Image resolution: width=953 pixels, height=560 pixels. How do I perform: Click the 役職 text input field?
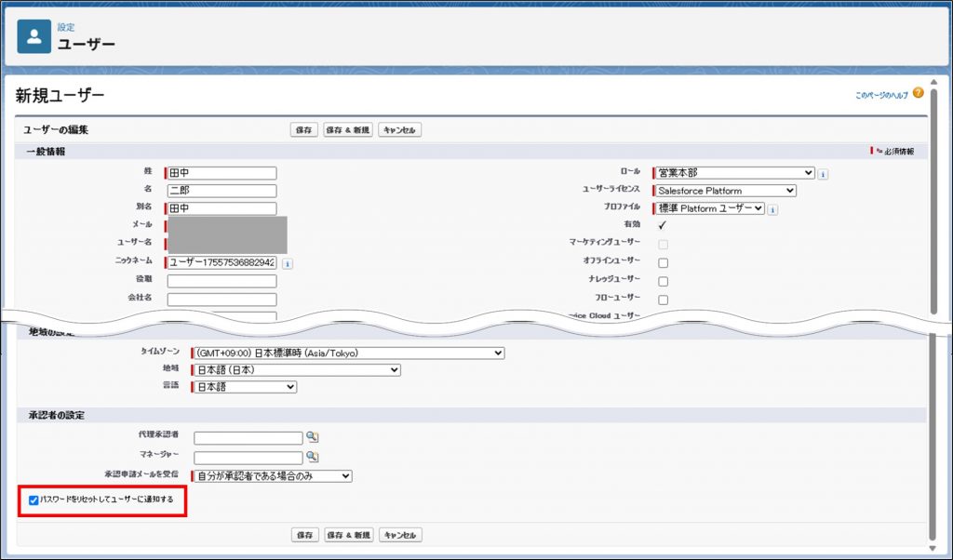click(221, 281)
